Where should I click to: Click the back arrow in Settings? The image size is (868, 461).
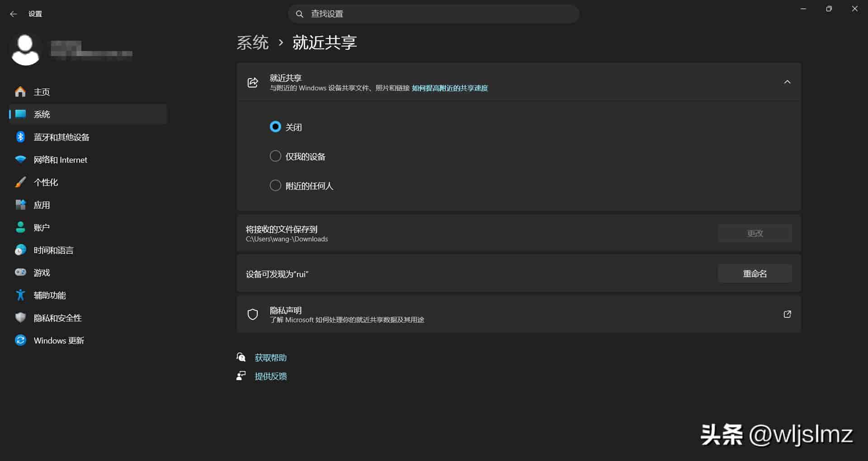[13, 14]
